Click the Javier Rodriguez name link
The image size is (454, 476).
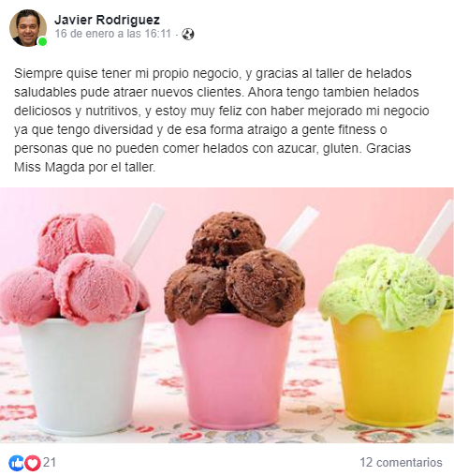107,20
